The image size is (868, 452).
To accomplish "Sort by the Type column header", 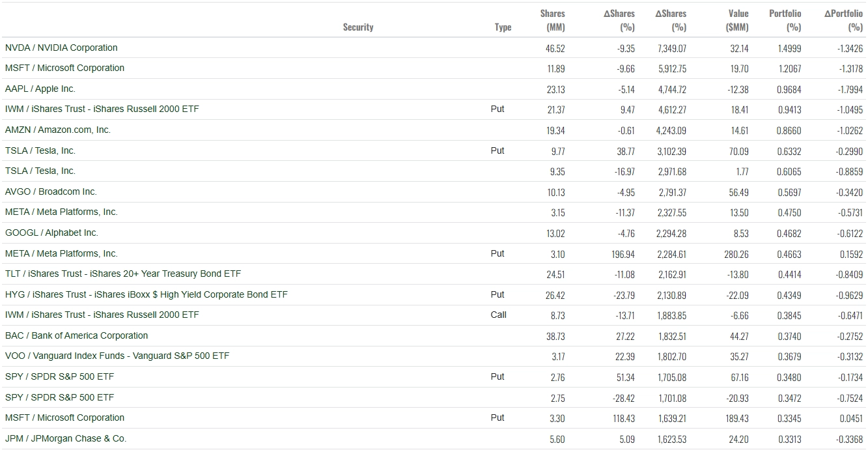I will (x=503, y=27).
